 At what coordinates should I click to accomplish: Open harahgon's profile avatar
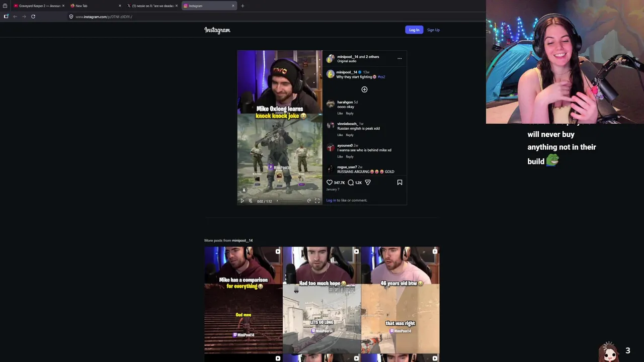(330, 104)
